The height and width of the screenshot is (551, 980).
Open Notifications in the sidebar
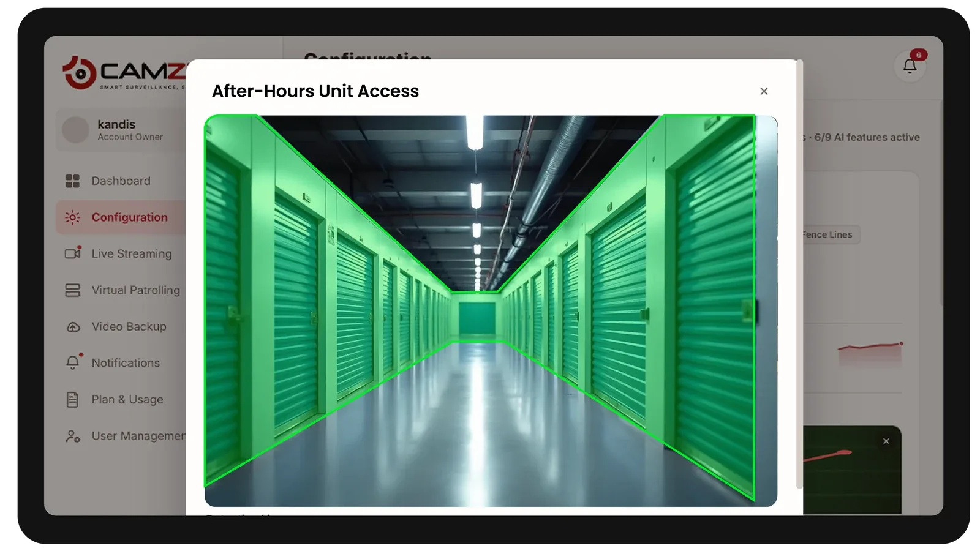point(121,363)
